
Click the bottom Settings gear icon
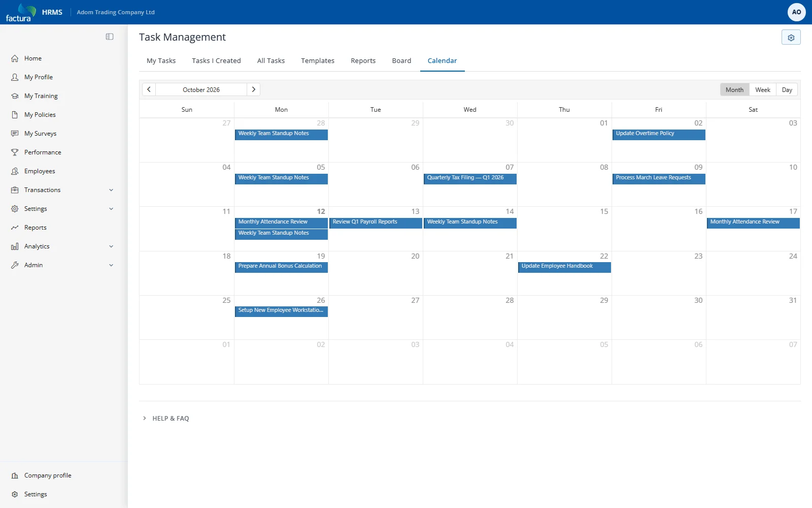pos(15,494)
